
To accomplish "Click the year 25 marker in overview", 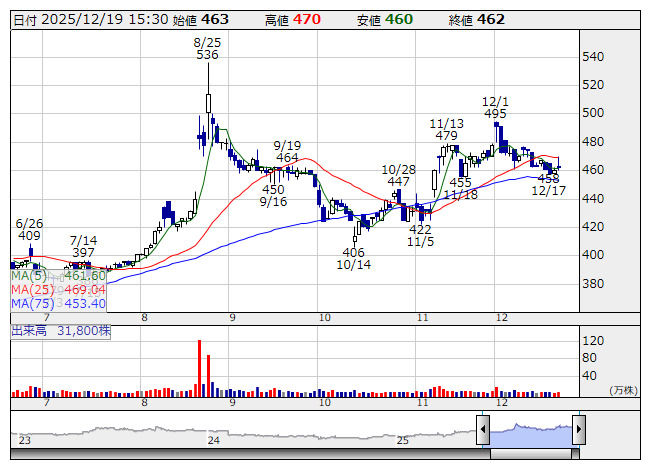I will (402, 440).
